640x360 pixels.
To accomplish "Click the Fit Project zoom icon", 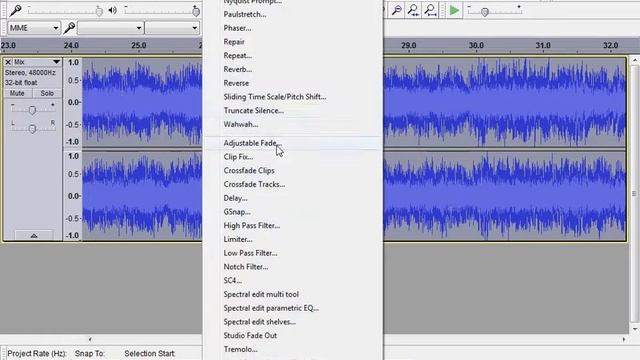I will pos(430,10).
